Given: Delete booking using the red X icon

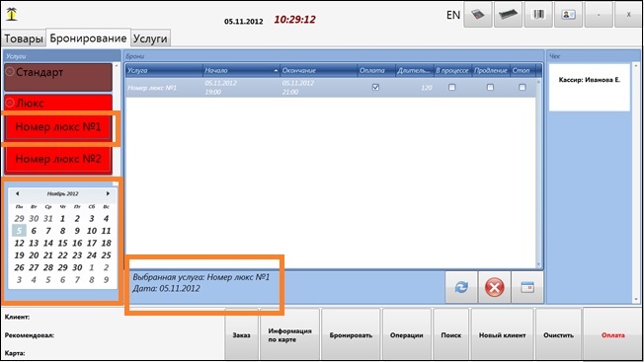Looking at the screenshot, I should 494,287.
